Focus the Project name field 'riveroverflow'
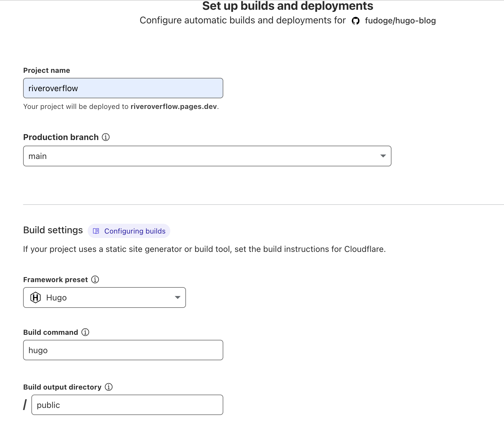The image size is (504, 431). 123,88
